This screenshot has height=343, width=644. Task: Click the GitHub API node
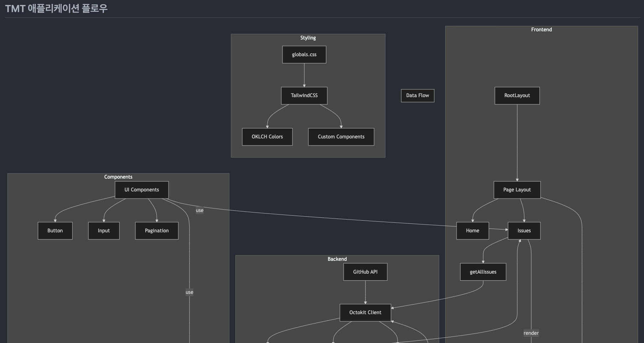[x=365, y=272]
